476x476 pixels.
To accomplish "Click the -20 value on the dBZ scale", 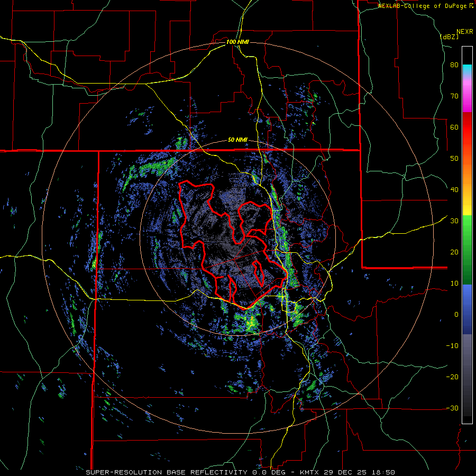I will (452, 377).
